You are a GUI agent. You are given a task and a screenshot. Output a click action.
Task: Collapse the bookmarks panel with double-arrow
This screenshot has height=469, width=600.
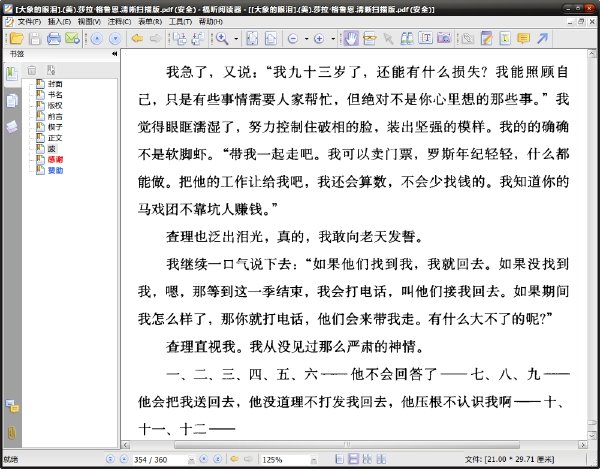(x=114, y=54)
